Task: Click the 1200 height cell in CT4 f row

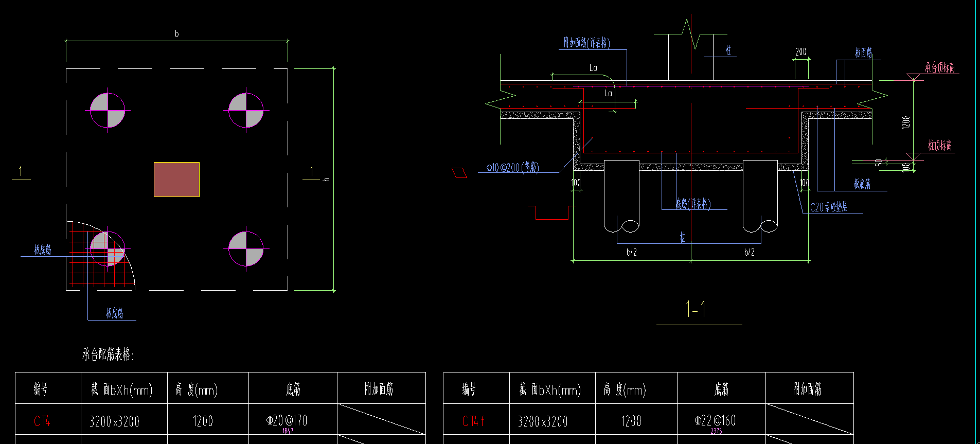Action: [631, 422]
